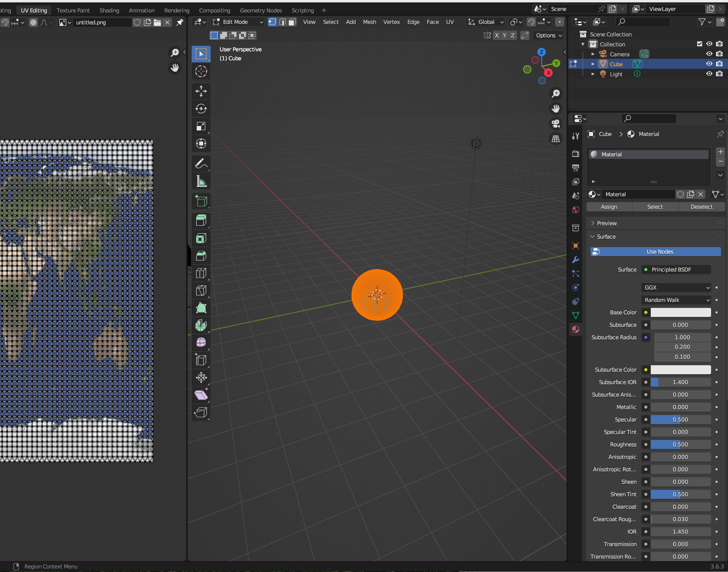Toggle X axis mirror button

click(496, 35)
